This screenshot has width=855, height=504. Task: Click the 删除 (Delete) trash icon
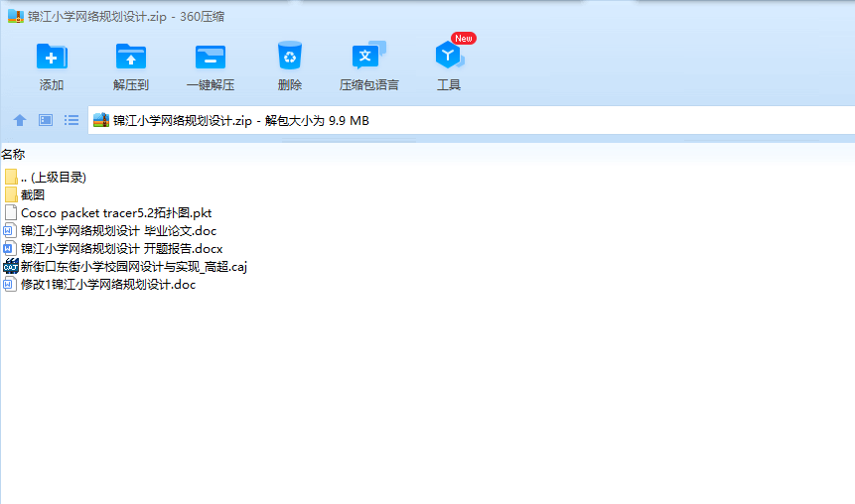coord(290,56)
